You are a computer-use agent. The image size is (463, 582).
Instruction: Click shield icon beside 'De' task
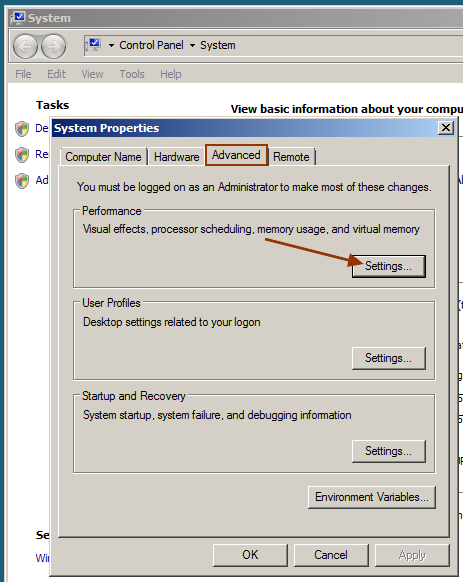point(22,129)
